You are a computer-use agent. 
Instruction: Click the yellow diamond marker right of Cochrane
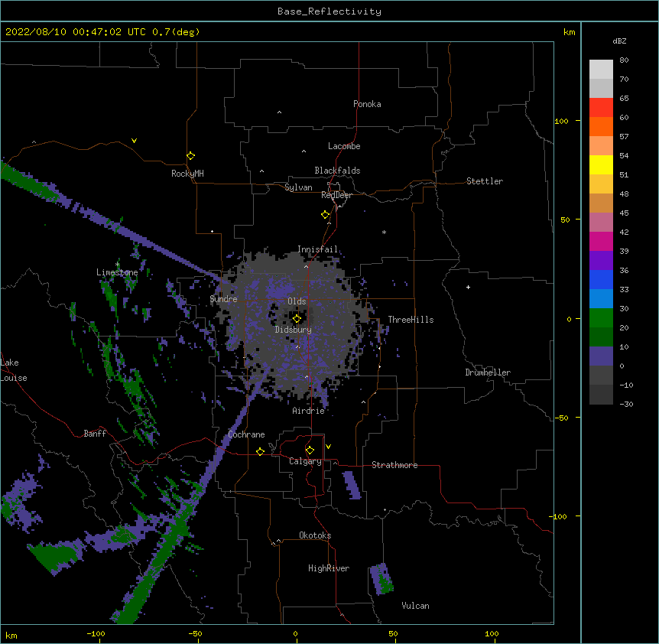coord(260,451)
